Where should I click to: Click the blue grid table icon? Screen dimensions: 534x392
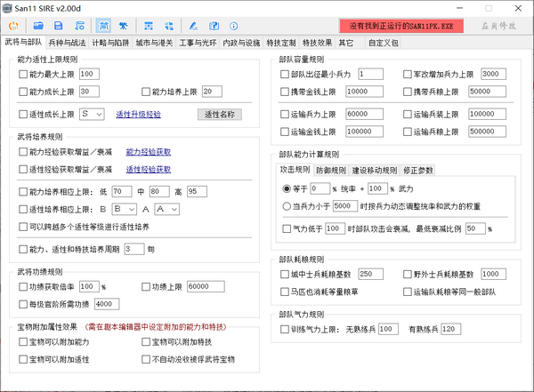click(149, 26)
